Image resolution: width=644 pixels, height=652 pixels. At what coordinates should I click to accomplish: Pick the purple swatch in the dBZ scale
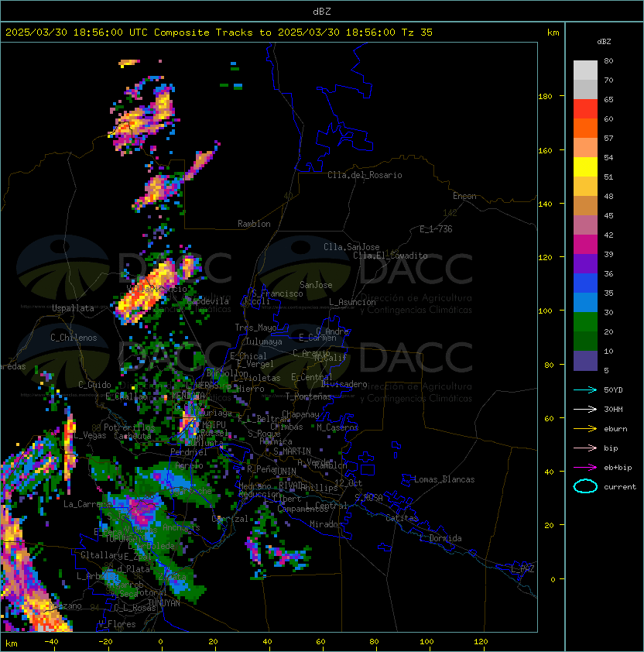[x=585, y=263]
